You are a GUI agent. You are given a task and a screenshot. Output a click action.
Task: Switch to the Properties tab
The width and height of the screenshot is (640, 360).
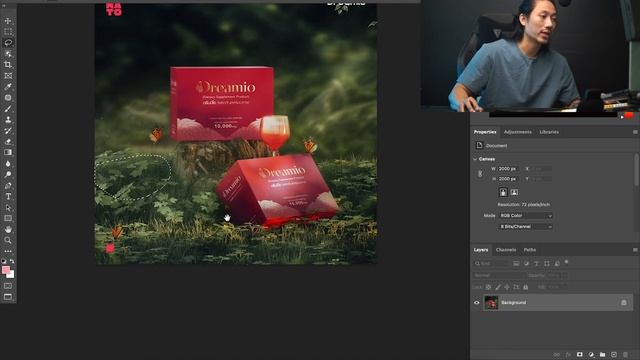pyautogui.click(x=485, y=132)
